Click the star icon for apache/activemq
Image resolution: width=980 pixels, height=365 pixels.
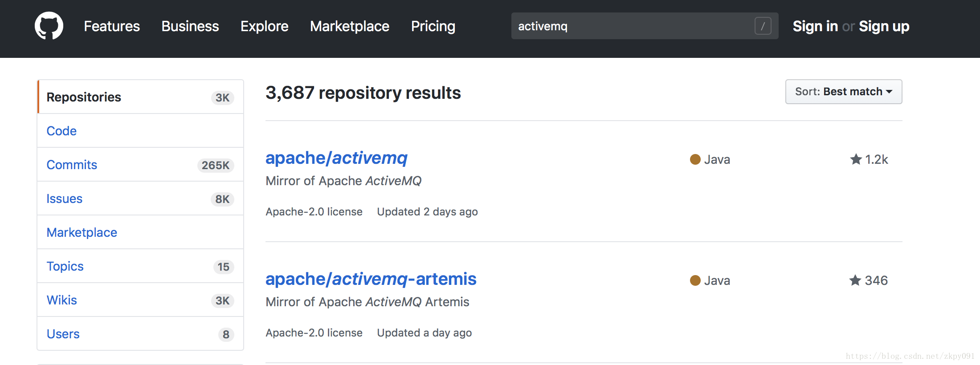tap(856, 159)
